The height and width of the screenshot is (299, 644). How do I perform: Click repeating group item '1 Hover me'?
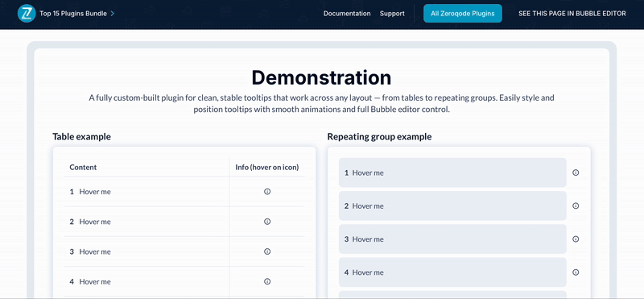452,172
